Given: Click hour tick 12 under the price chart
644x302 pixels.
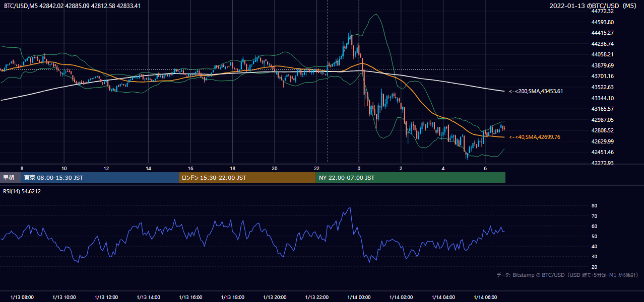Looking at the screenshot, I should tap(106, 168).
